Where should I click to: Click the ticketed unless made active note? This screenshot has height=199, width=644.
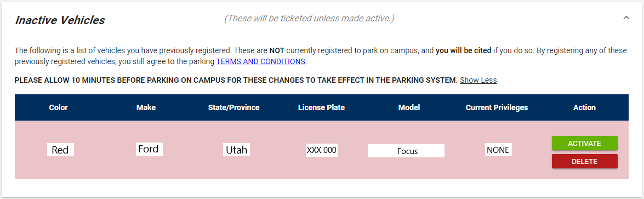click(309, 19)
